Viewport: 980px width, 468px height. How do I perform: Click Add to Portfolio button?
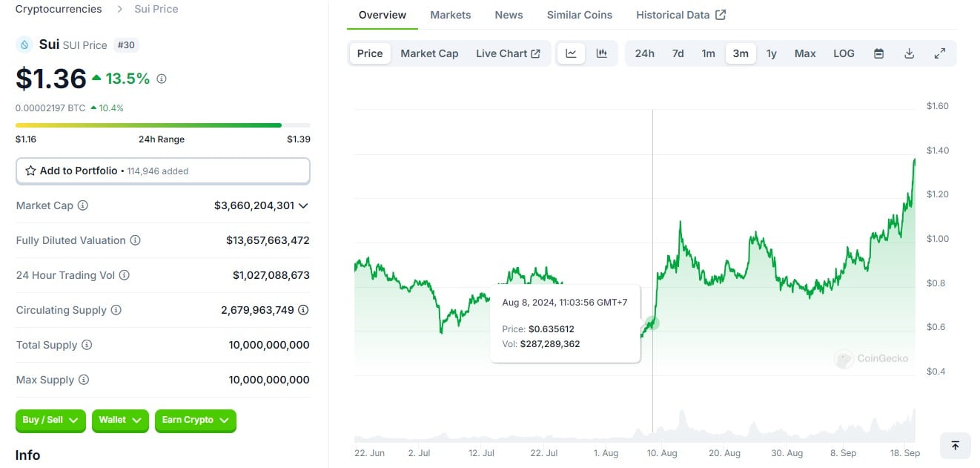162,171
